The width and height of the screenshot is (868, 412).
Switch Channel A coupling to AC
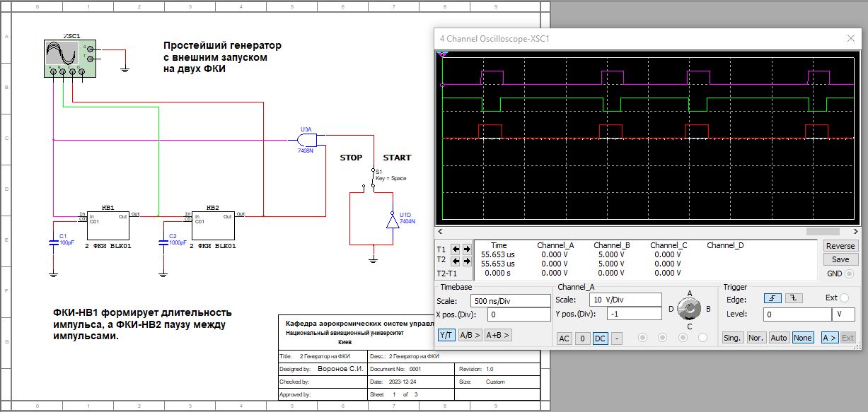click(565, 339)
